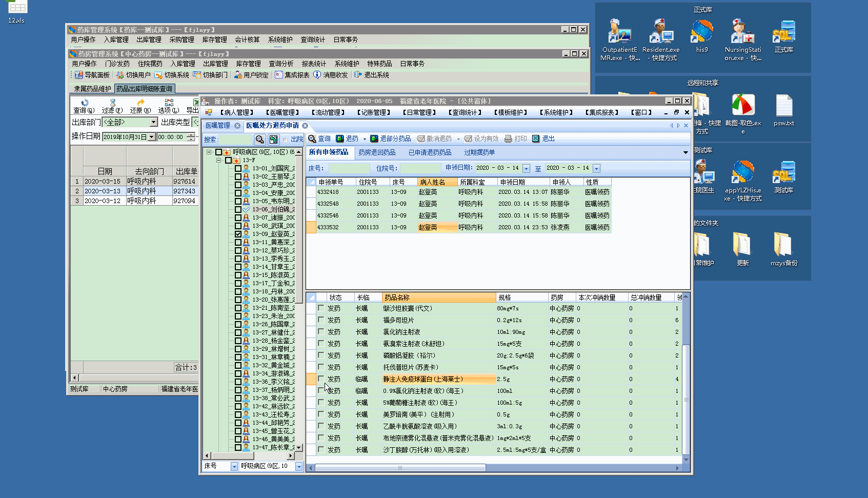Select application row 4332418

[x=328, y=192]
